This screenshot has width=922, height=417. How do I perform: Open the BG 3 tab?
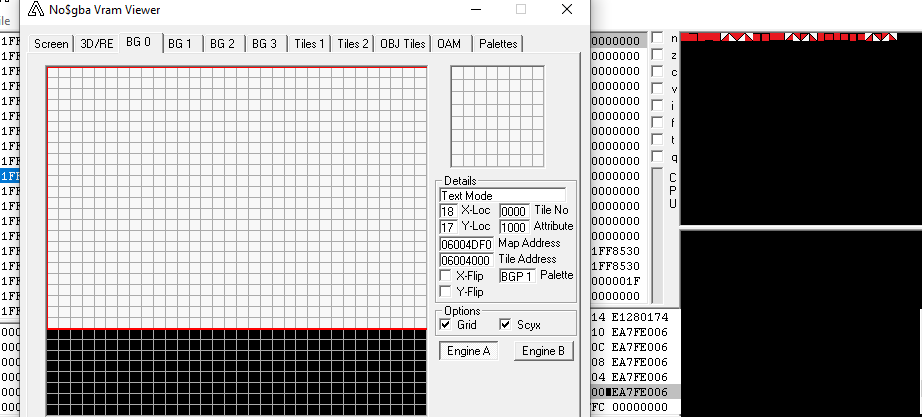pos(264,44)
